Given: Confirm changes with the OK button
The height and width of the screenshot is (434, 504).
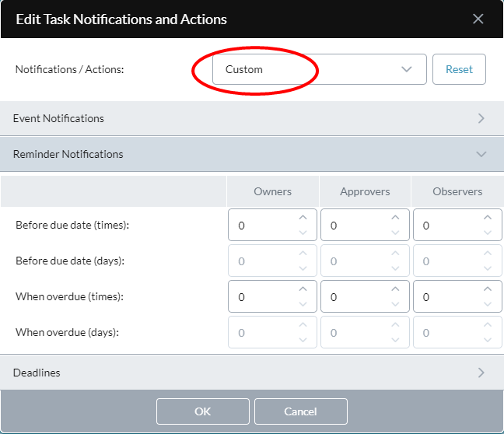Looking at the screenshot, I should (x=203, y=411).
